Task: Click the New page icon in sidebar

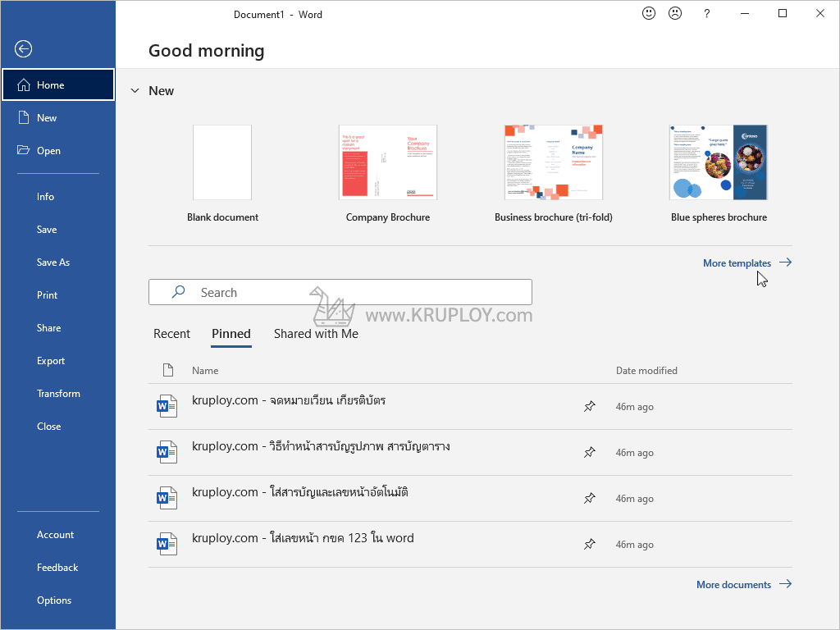Action: point(24,117)
